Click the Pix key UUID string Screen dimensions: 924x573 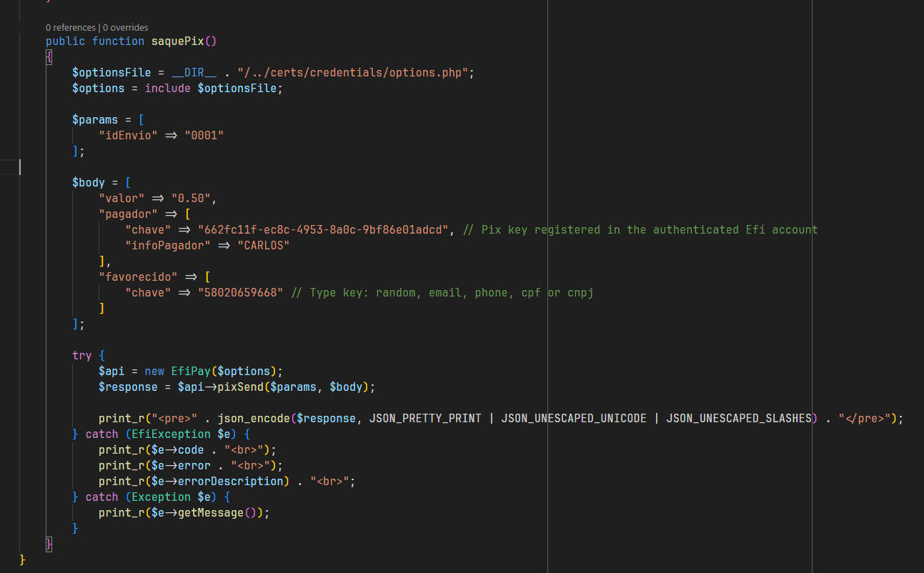[323, 230]
